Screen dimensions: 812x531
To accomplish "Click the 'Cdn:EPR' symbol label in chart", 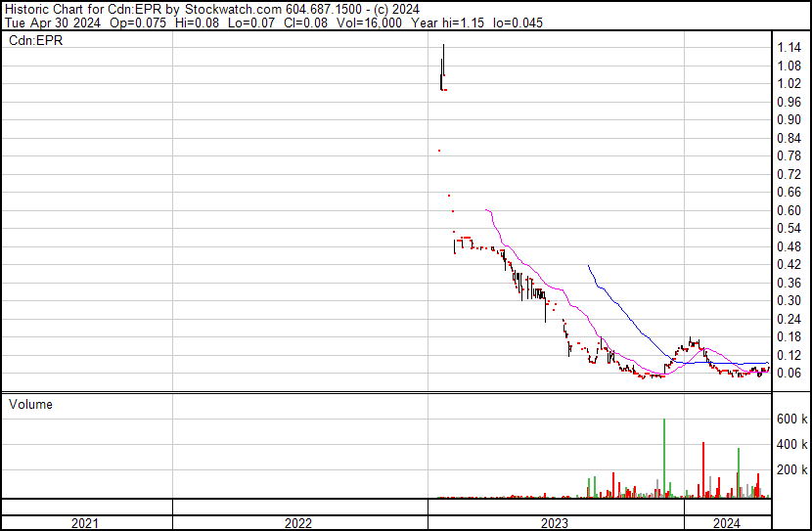I will 36,41.
